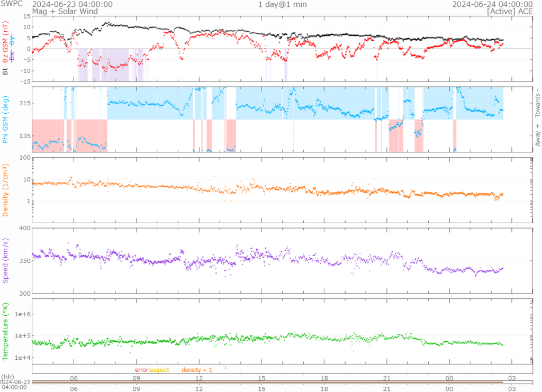Click the yellow suspect legend entry
This screenshot has height=392, width=542.
coord(159,369)
